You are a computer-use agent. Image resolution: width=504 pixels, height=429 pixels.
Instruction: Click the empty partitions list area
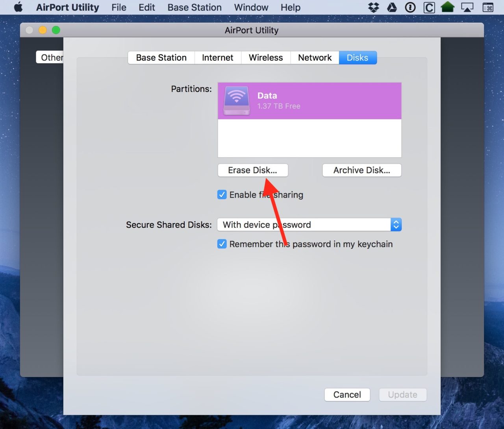(309, 138)
